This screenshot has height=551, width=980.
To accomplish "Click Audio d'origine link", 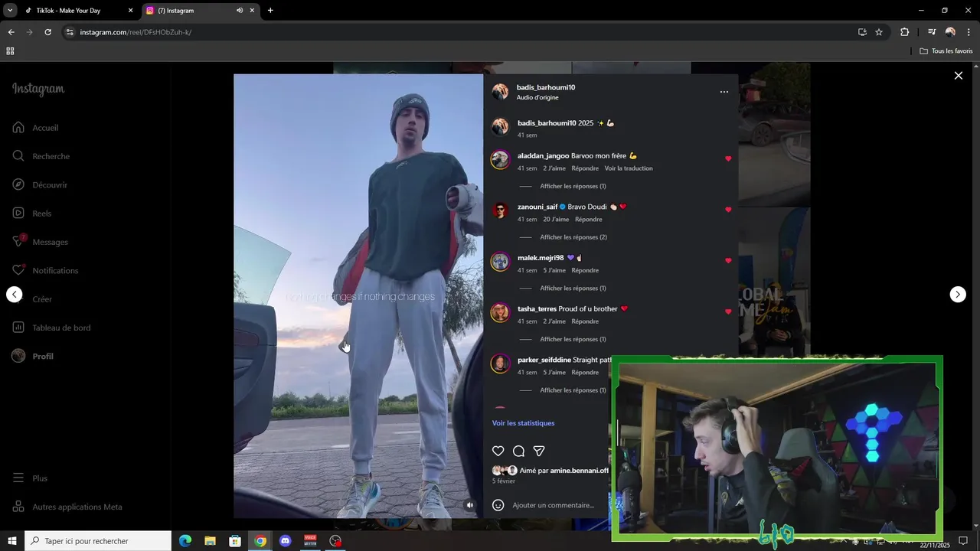I will click(537, 98).
